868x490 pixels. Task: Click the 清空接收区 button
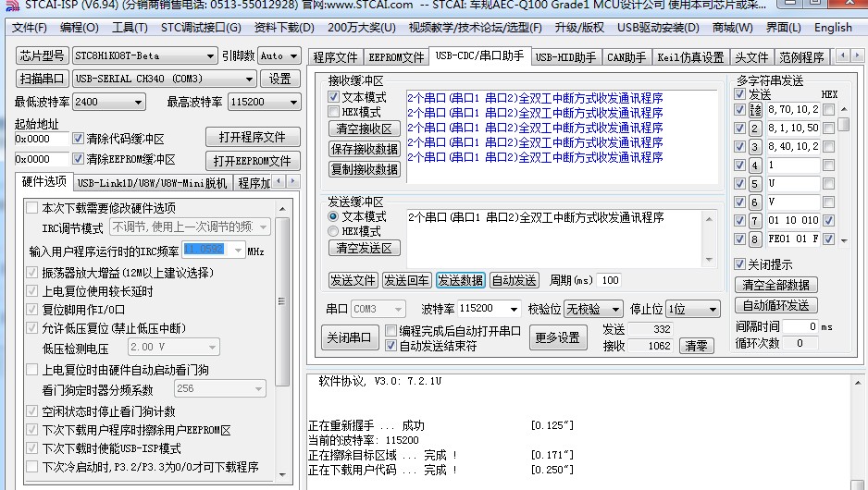pyautogui.click(x=364, y=129)
